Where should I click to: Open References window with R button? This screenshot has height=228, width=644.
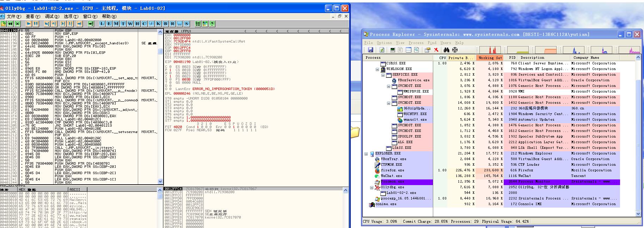tap(172, 24)
